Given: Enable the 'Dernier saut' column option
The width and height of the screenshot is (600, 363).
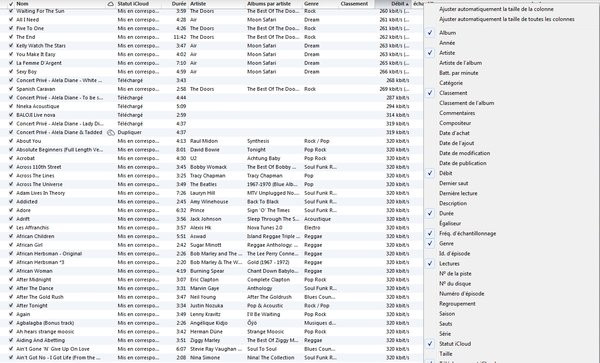Looking at the screenshot, I should (x=453, y=183).
